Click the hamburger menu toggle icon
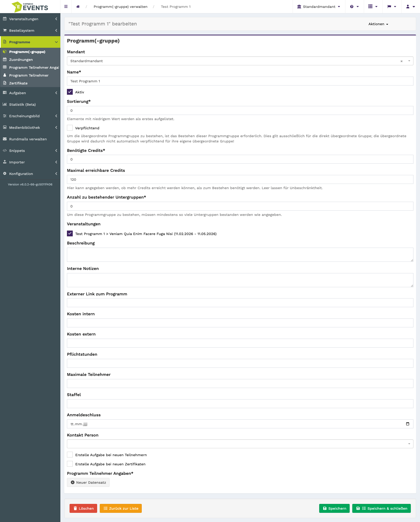This screenshot has width=420, height=522. [x=66, y=7]
